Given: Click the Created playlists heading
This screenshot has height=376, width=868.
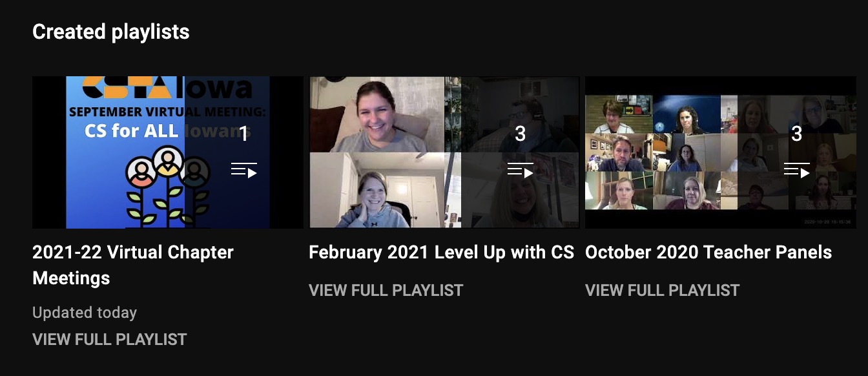Looking at the screenshot, I should coord(111,32).
